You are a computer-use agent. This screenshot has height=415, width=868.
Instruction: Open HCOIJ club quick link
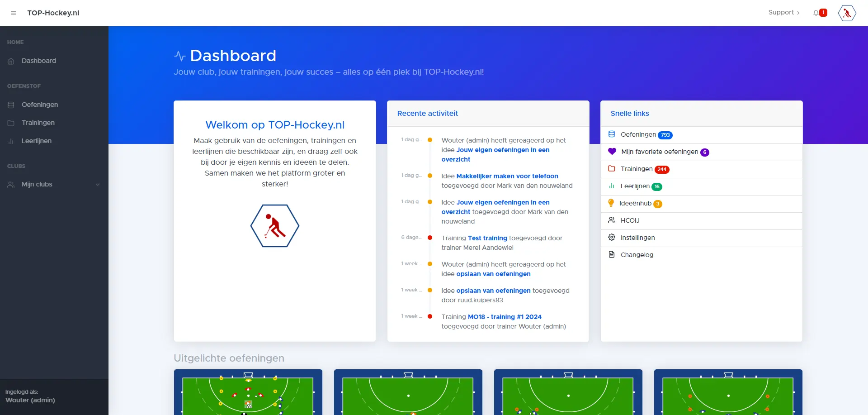(x=630, y=221)
